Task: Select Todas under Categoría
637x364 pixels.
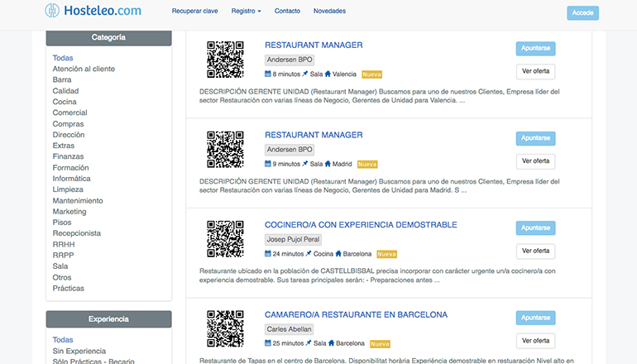Action: pos(63,58)
